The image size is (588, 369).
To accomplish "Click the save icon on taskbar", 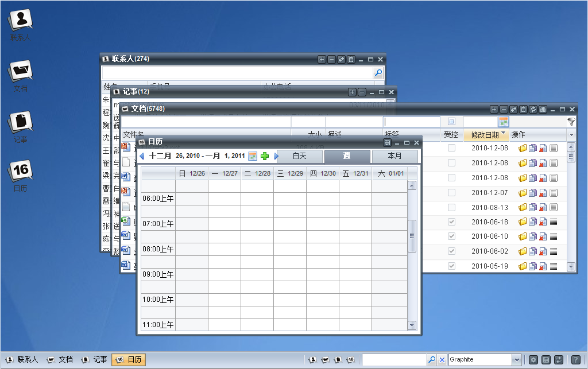I will (546, 360).
